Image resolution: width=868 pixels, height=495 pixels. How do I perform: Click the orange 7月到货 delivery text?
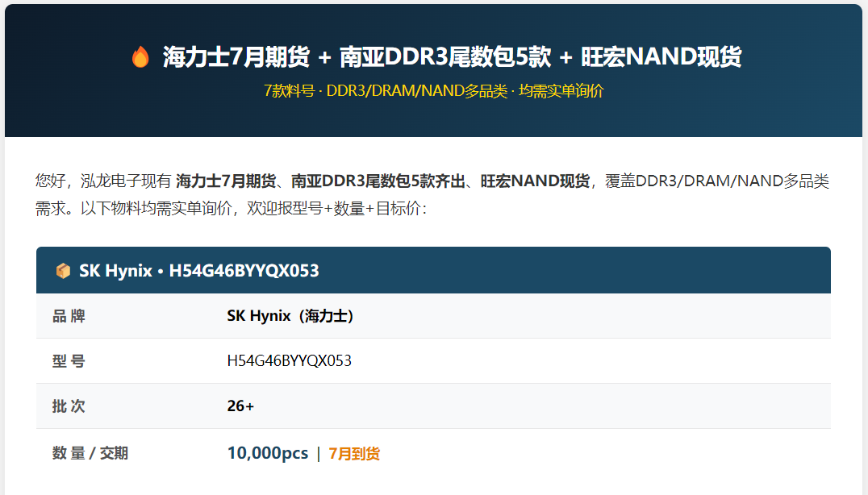(354, 454)
